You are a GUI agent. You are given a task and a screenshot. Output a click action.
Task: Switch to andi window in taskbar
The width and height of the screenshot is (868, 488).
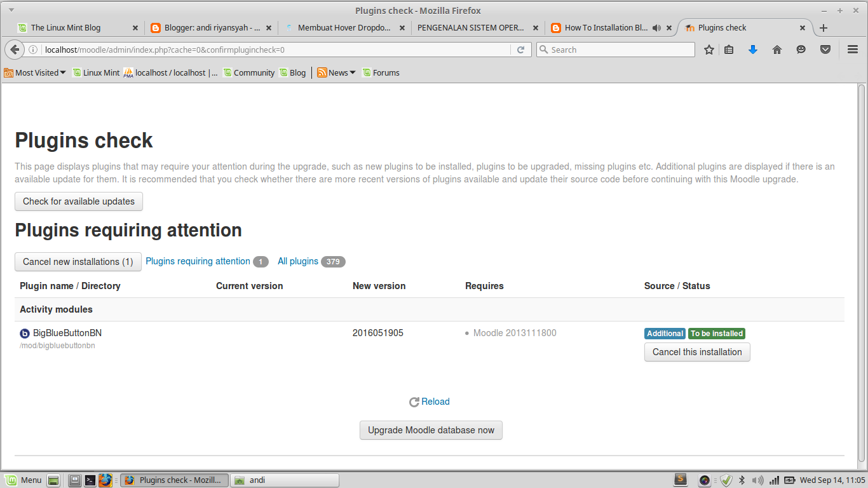(x=284, y=480)
